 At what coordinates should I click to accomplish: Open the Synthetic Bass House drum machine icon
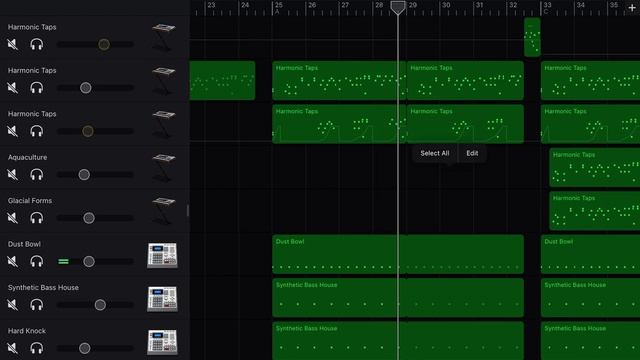[162, 299]
